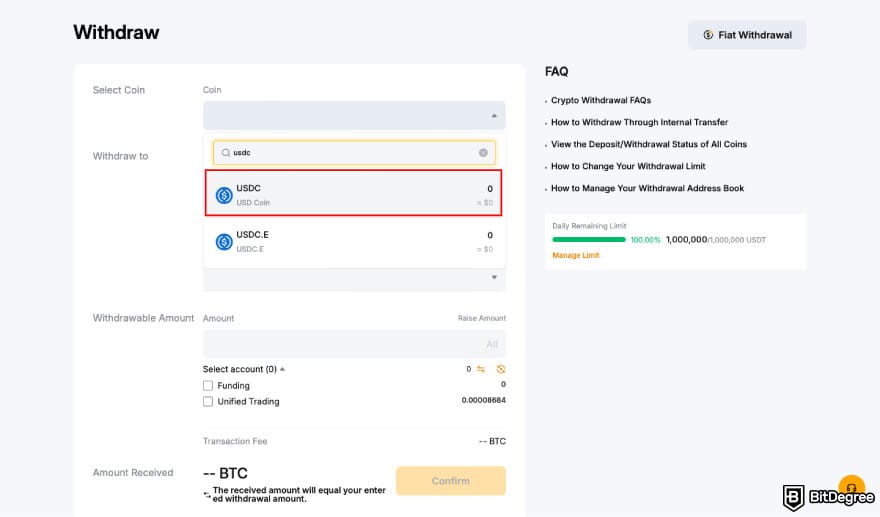Click the coin icon in Fiat Withdrawal

tap(708, 35)
